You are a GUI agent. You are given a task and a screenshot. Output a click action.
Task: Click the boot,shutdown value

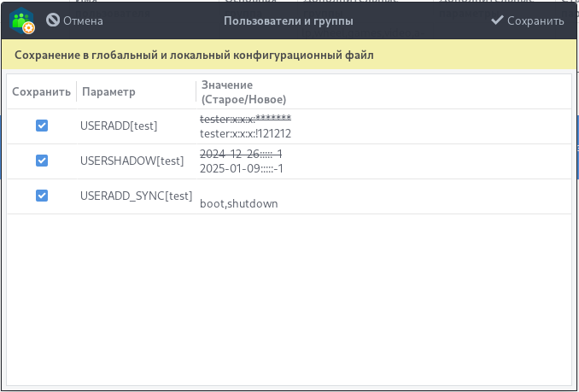pos(239,203)
